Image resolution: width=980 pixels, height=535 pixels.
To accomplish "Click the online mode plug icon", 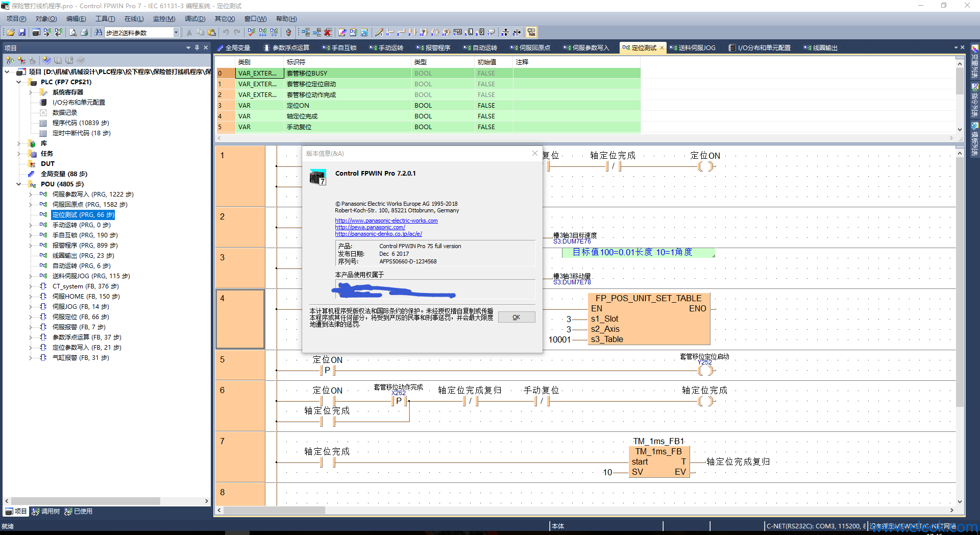I will (288, 32).
